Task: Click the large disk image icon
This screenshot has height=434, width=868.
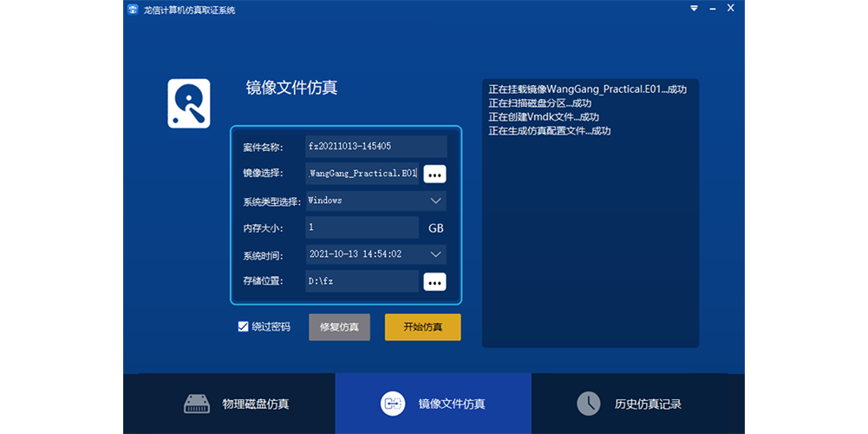Action: click(x=189, y=103)
